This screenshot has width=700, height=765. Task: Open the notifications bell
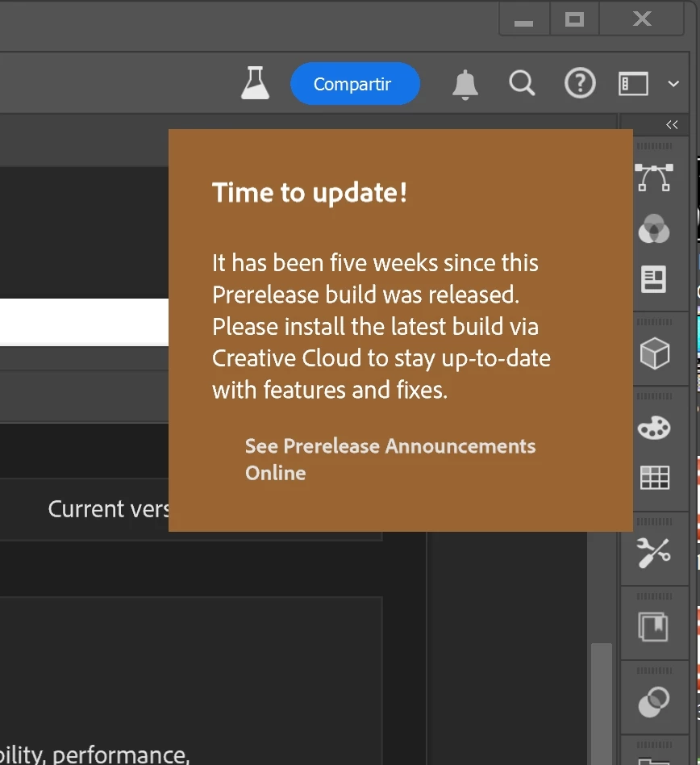coord(465,85)
